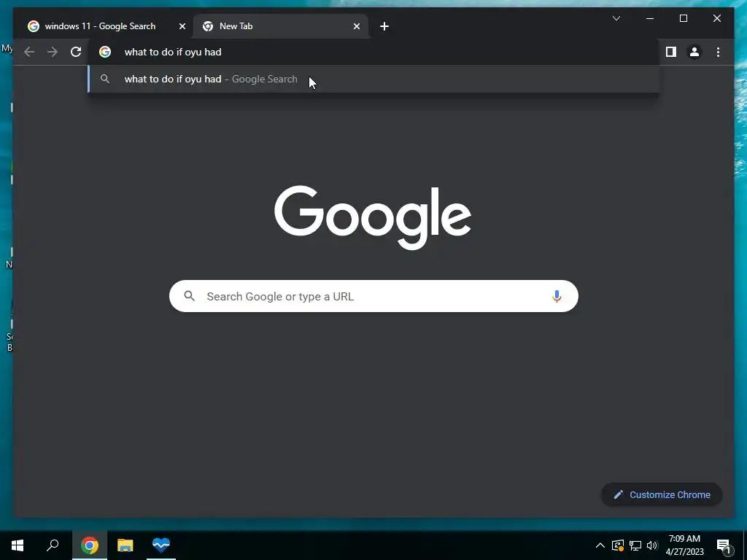
Task: Switch to the windows 11 - Google Search tab
Action: coord(100,26)
